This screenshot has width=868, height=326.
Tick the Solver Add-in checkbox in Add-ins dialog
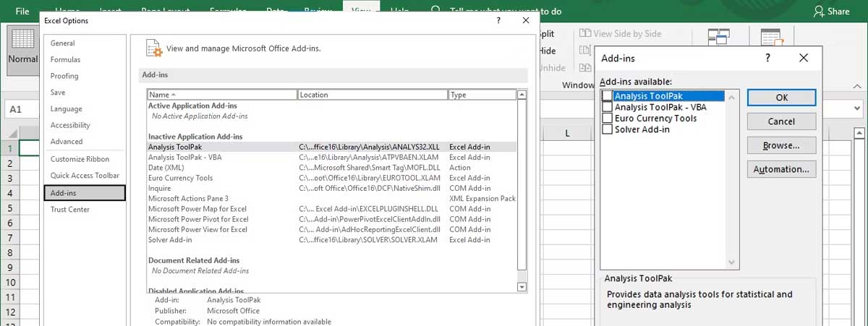click(x=608, y=129)
